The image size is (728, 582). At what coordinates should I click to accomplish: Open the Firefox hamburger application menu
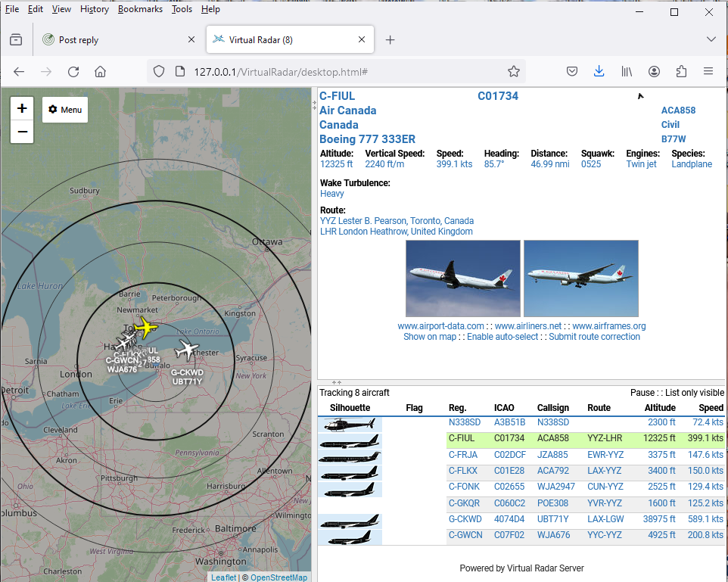(x=708, y=72)
